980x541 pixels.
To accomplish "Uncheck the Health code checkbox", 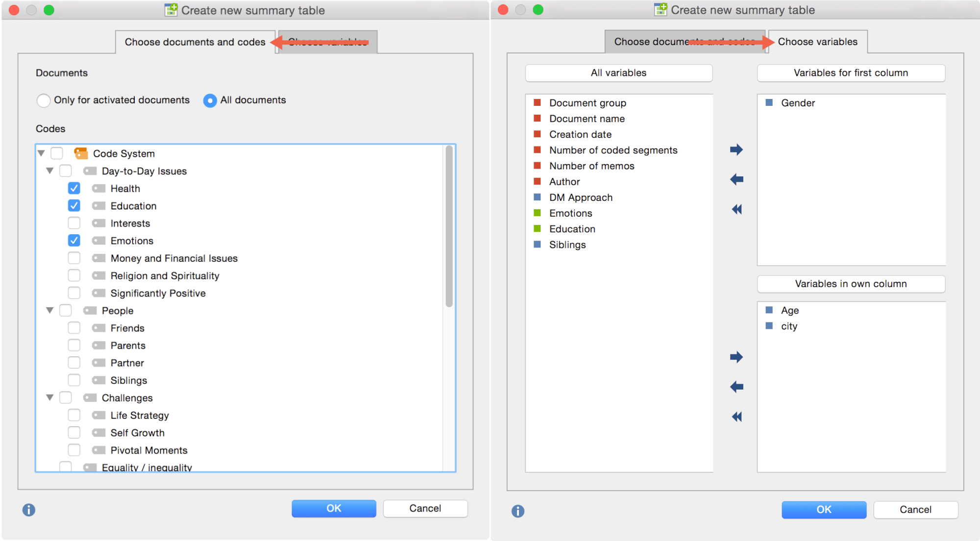I will pyautogui.click(x=74, y=188).
